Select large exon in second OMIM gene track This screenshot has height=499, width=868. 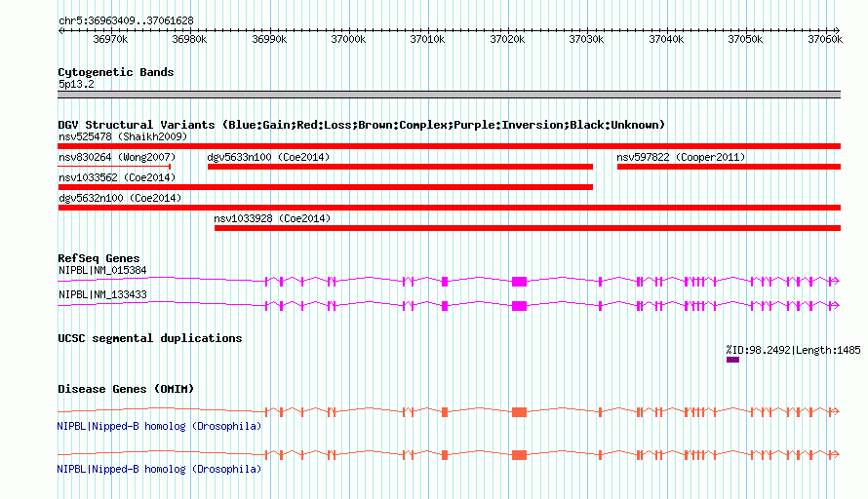coord(519,455)
